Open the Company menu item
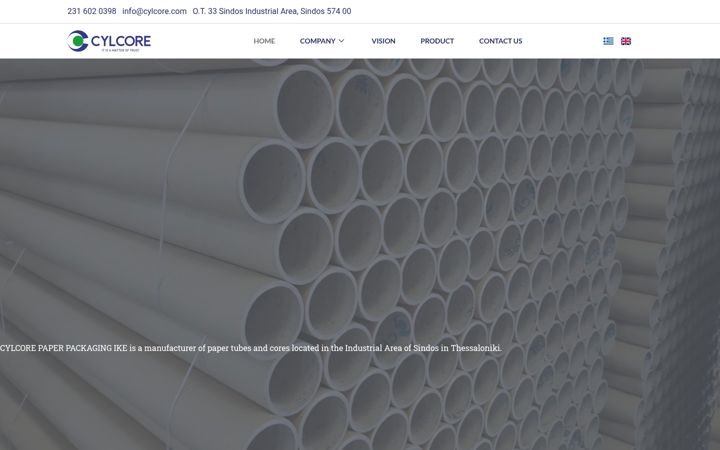Viewport: 720px width, 450px height. click(x=318, y=41)
